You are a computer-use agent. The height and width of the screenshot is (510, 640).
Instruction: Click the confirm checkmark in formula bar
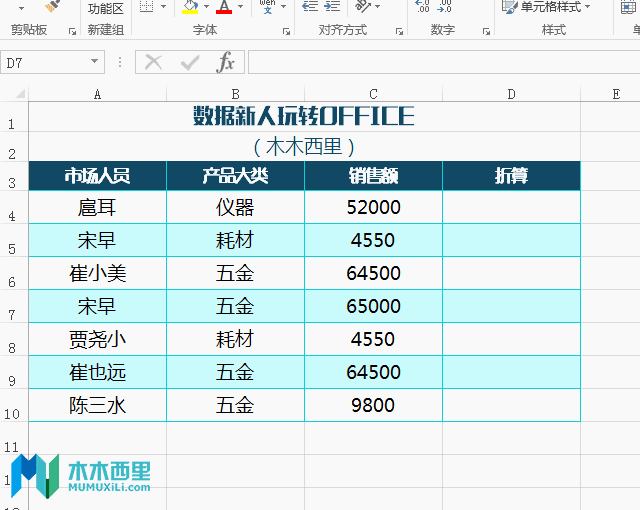[x=190, y=62]
